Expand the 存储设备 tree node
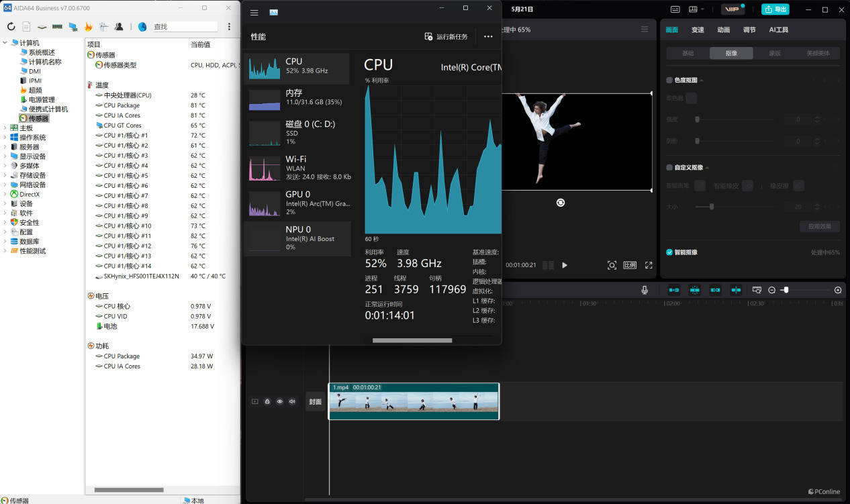This screenshot has width=850, height=504. tap(5, 175)
